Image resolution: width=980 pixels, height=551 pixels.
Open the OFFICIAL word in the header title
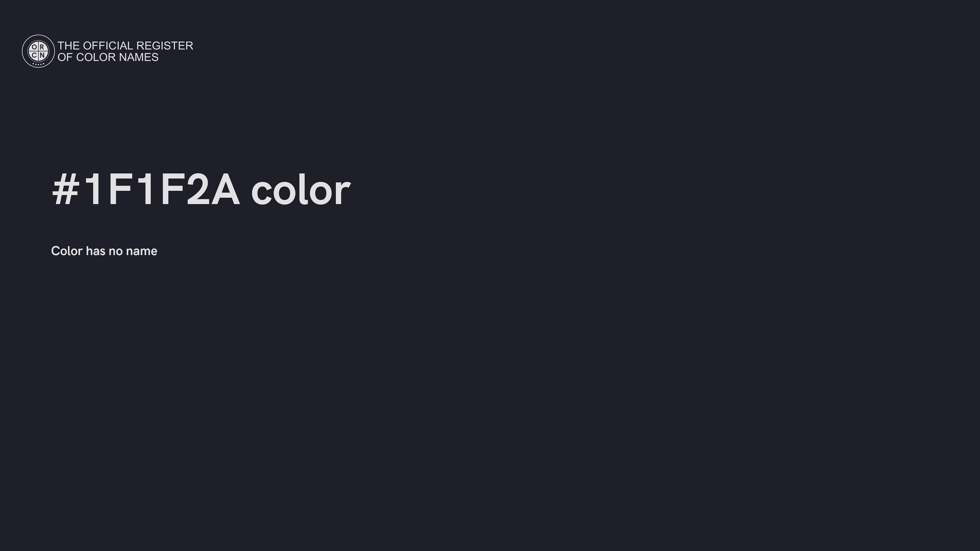click(108, 46)
